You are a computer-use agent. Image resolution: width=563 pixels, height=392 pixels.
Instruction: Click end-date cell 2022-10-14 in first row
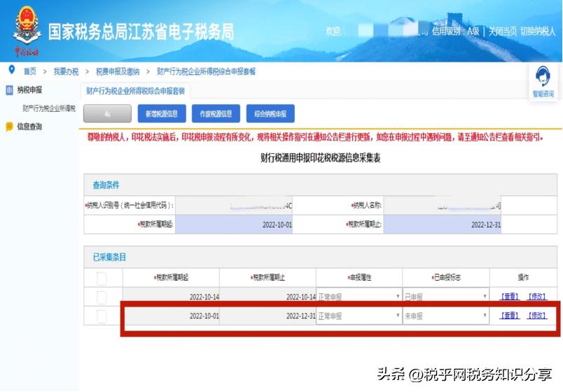pos(268,297)
